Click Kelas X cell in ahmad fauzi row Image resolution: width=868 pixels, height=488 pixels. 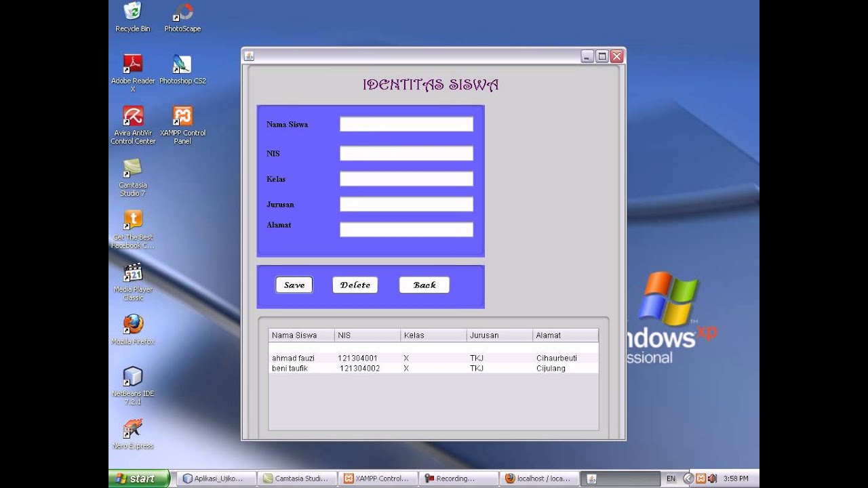point(433,358)
